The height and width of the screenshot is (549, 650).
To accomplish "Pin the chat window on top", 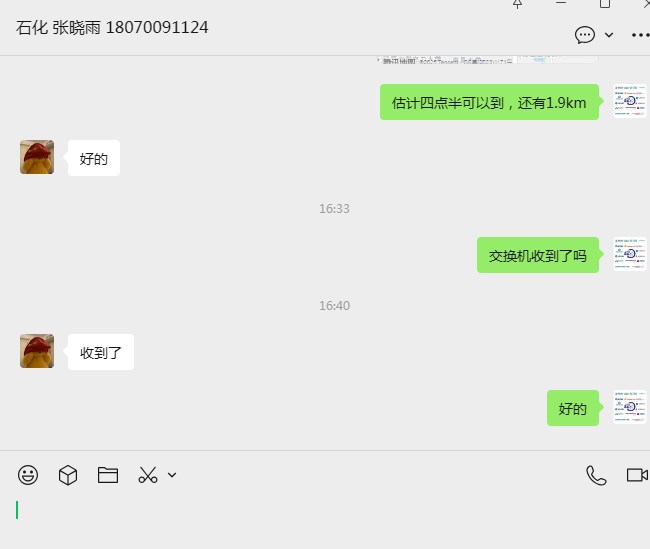I will [517, 4].
